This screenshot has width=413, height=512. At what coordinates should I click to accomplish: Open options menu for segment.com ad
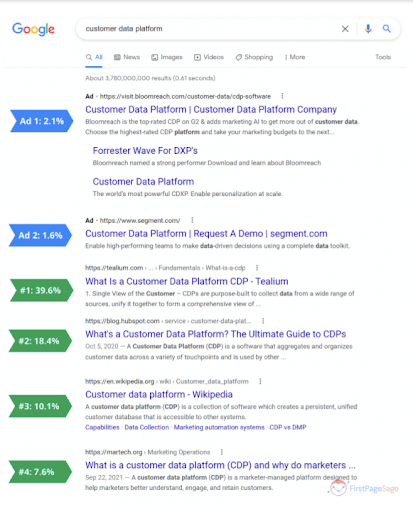(x=192, y=220)
